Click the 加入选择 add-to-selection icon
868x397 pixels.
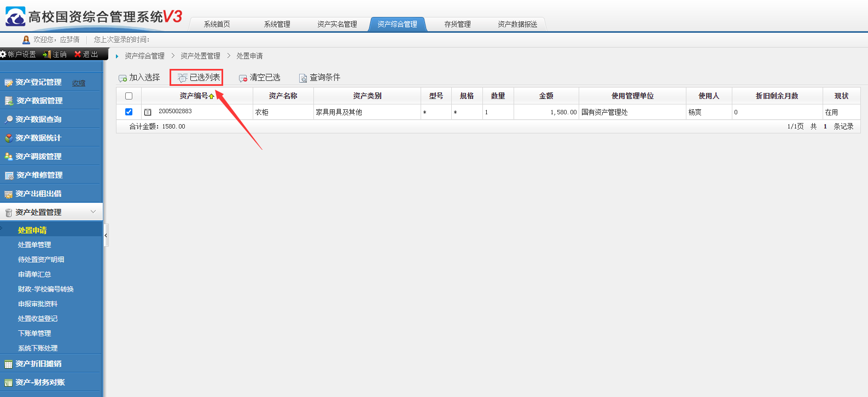click(123, 78)
